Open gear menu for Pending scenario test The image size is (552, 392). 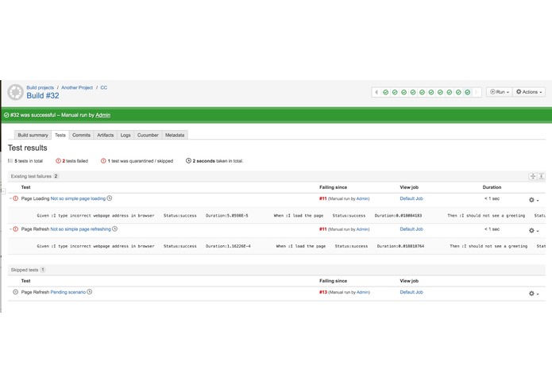534,294
